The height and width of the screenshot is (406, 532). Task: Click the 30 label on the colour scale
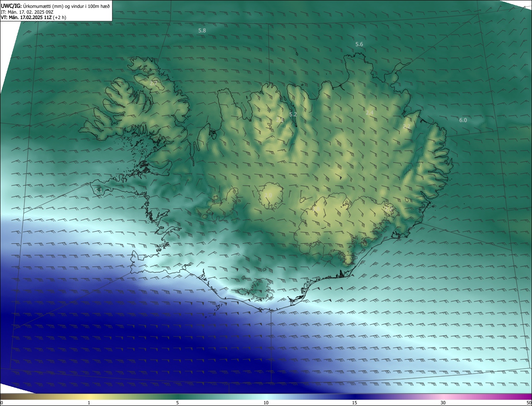click(443, 403)
